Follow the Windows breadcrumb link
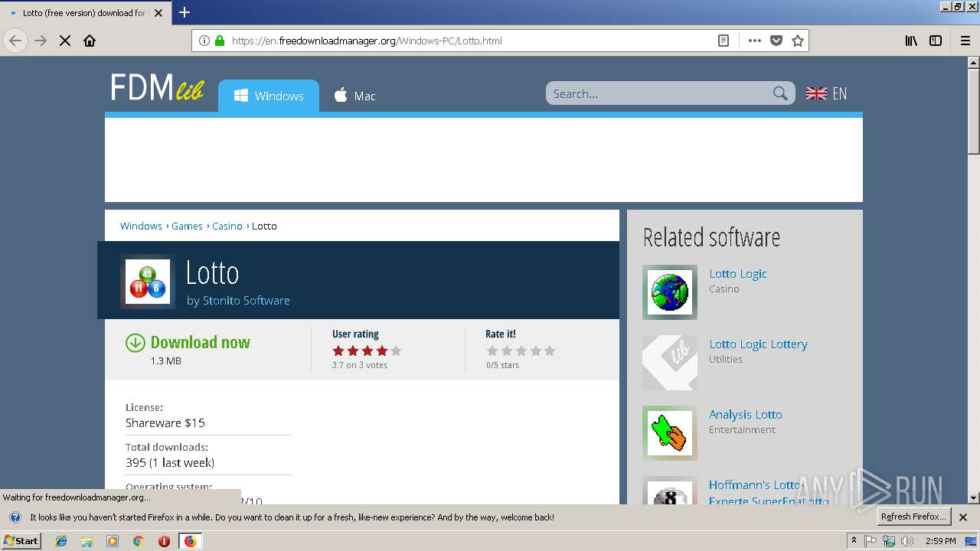 coord(141,226)
